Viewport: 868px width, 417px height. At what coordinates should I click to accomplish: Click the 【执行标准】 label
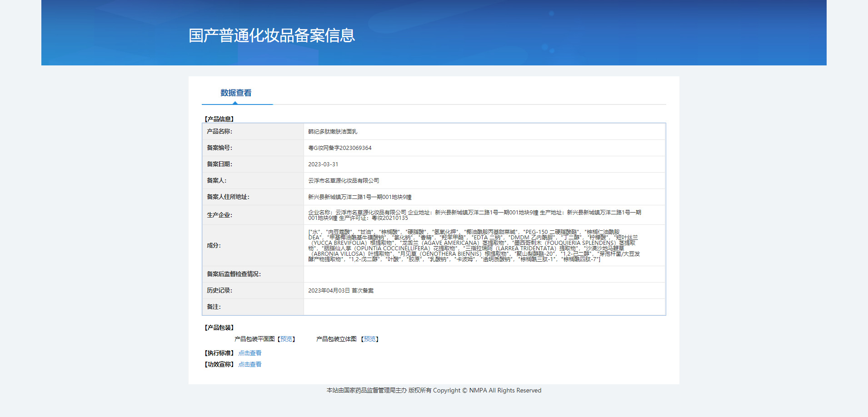tap(219, 353)
